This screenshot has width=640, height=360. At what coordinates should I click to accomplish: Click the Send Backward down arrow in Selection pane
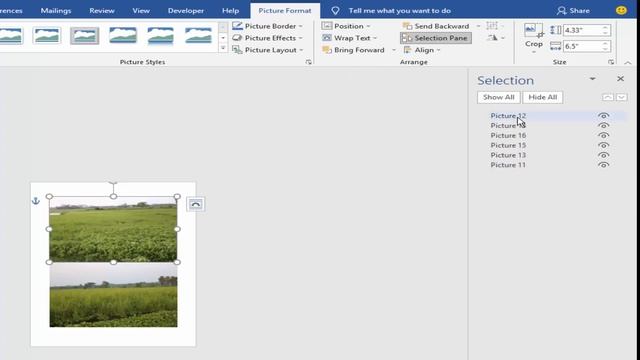(x=622, y=97)
